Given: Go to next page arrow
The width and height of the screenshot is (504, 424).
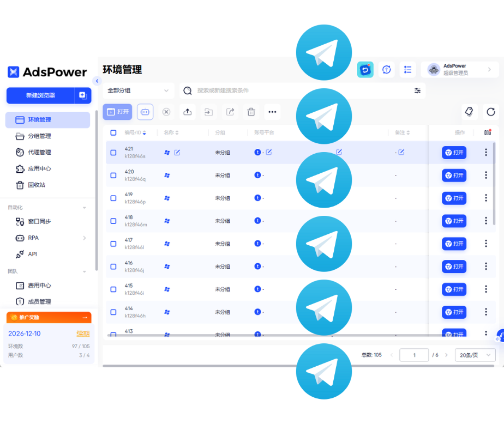Looking at the screenshot, I should click(x=446, y=355).
